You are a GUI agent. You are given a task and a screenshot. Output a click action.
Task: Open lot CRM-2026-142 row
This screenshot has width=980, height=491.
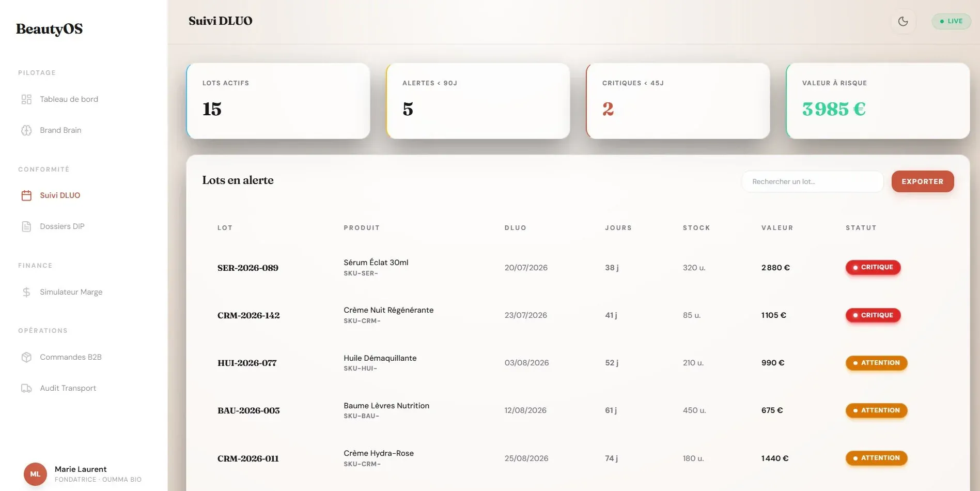coord(578,315)
